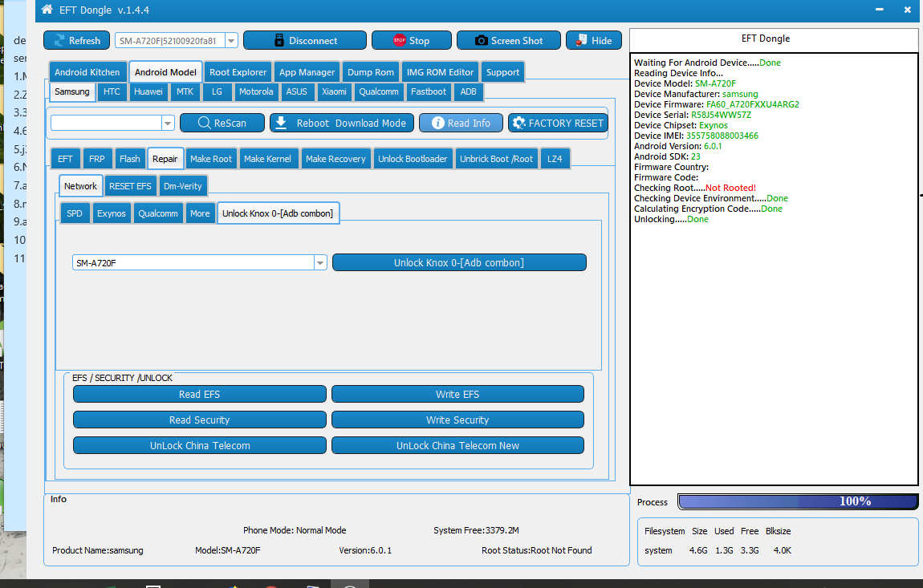The width and height of the screenshot is (923, 588).
Task: Click the red Stop sign icon
Action: point(400,41)
